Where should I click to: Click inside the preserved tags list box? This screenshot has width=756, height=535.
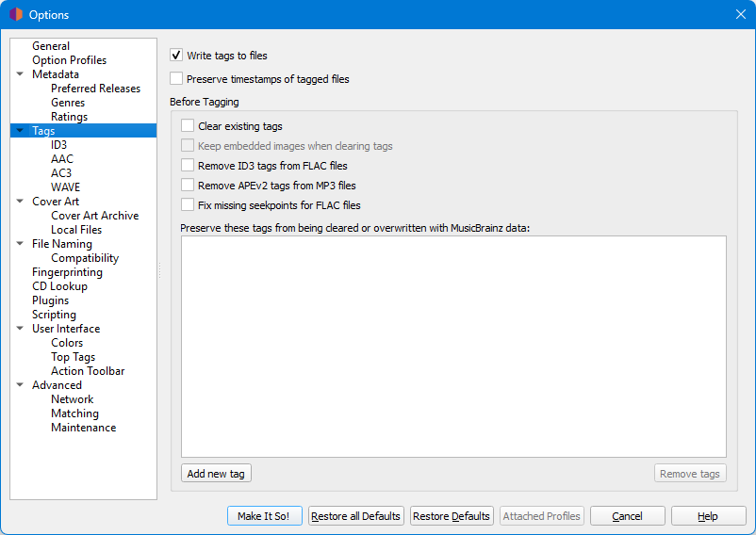[453, 346]
